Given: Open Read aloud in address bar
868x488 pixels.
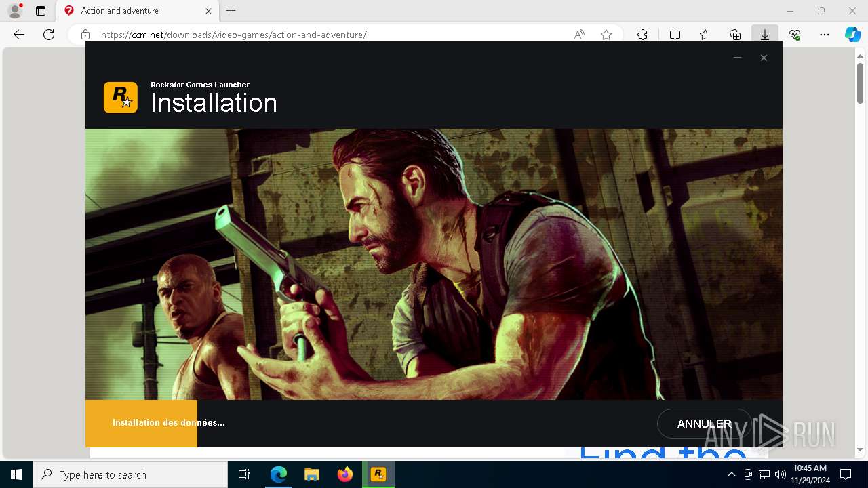Looking at the screenshot, I should tap(579, 35).
